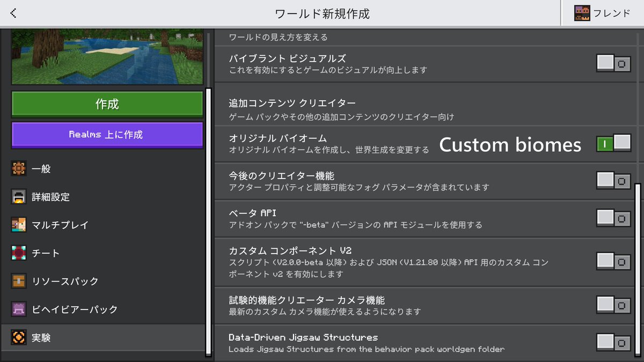Click the オリジナル バイオーム label text

pyautogui.click(x=278, y=138)
